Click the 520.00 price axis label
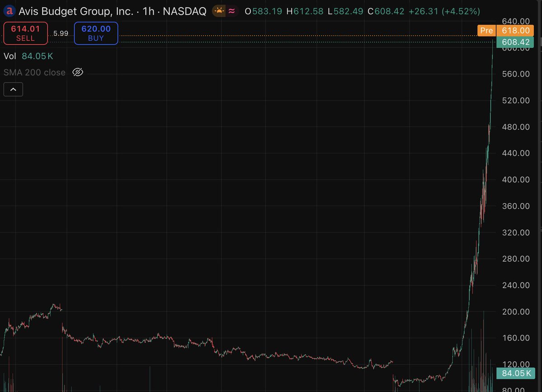The width and height of the screenshot is (542, 392). (516, 100)
